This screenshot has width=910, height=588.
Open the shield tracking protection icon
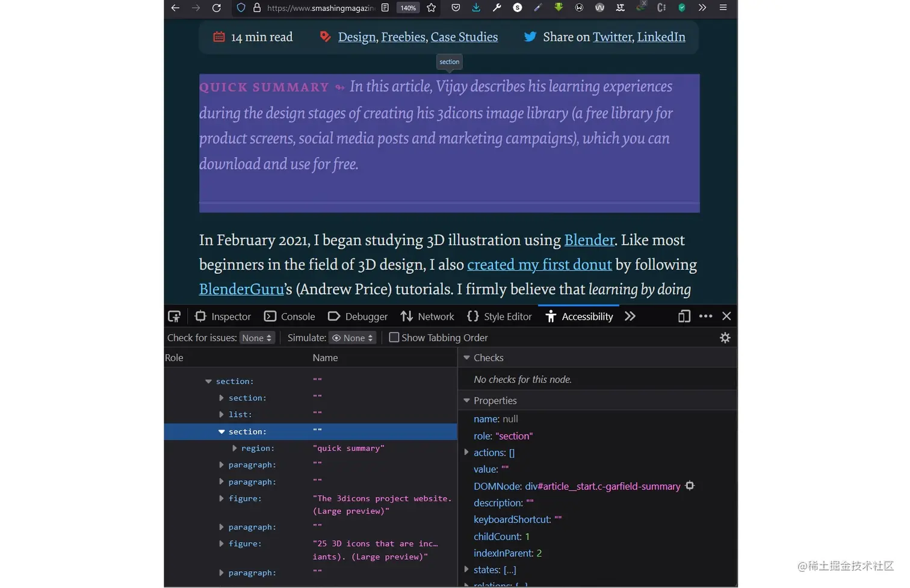click(241, 8)
